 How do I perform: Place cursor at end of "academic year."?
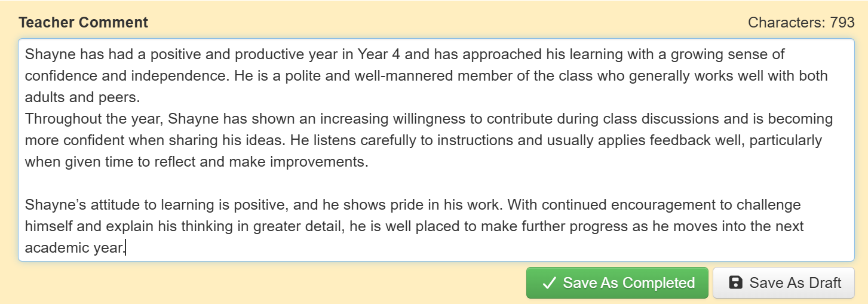125,248
